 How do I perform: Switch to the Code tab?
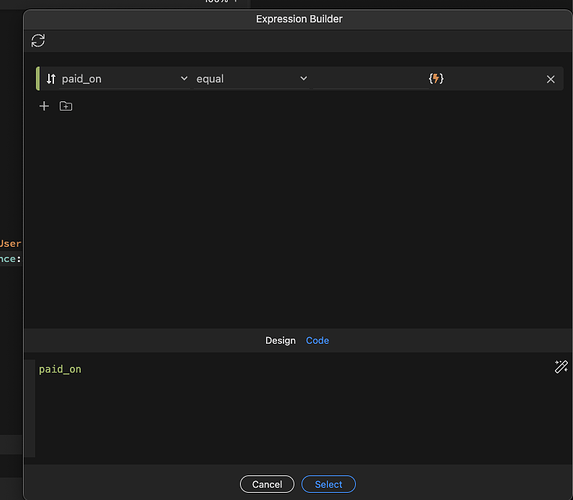click(317, 340)
